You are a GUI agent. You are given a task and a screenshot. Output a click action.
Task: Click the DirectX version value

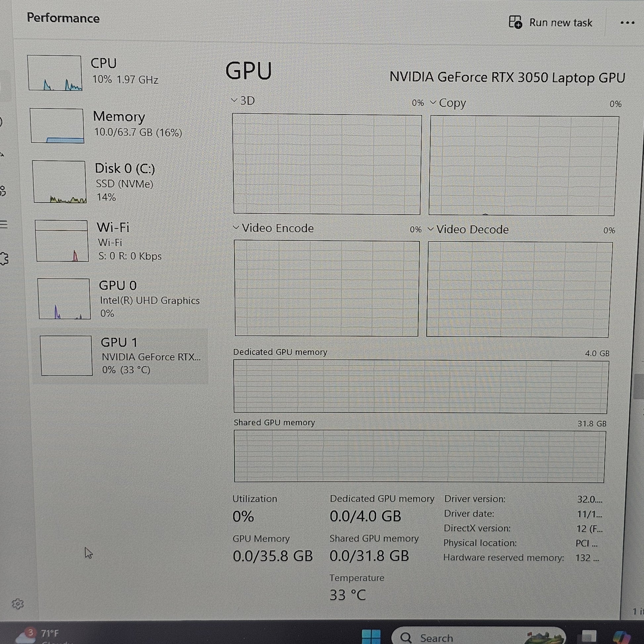[x=589, y=529]
